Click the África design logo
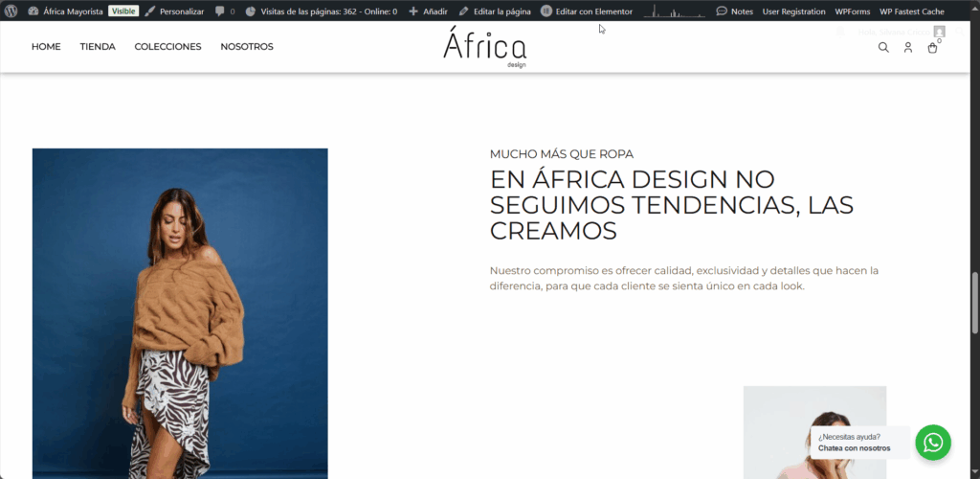980x479 pixels. (x=485, y=47)
